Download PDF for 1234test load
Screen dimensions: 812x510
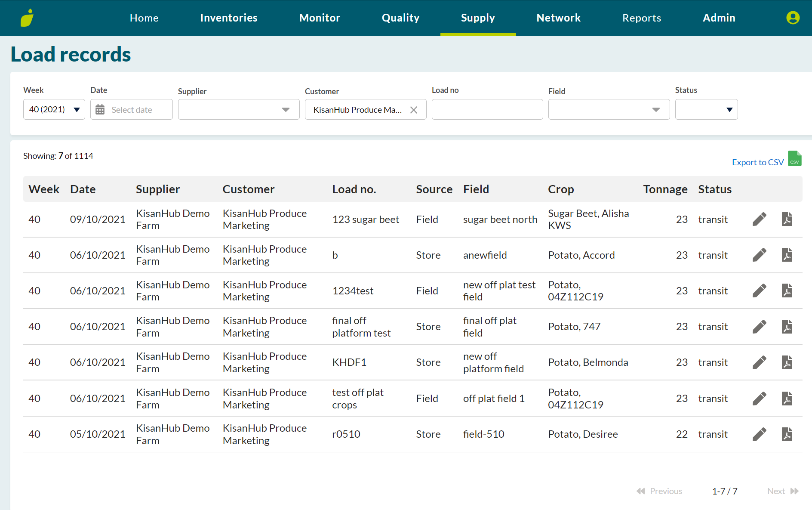click(787, 291)
